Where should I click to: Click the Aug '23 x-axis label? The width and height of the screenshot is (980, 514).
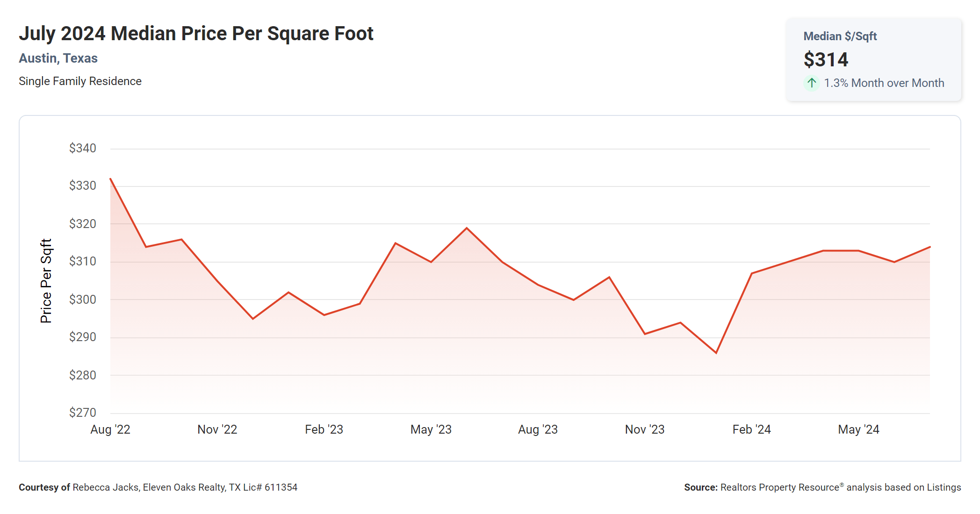coord(538,429)
